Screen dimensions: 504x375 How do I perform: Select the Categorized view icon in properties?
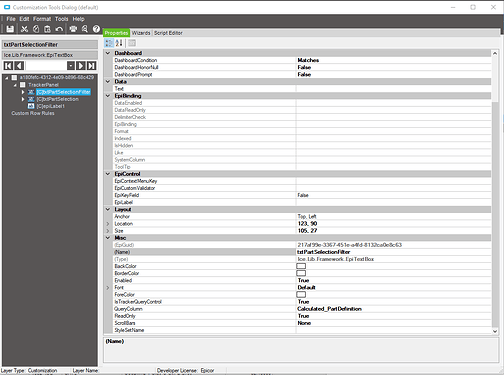click(109, 43)
